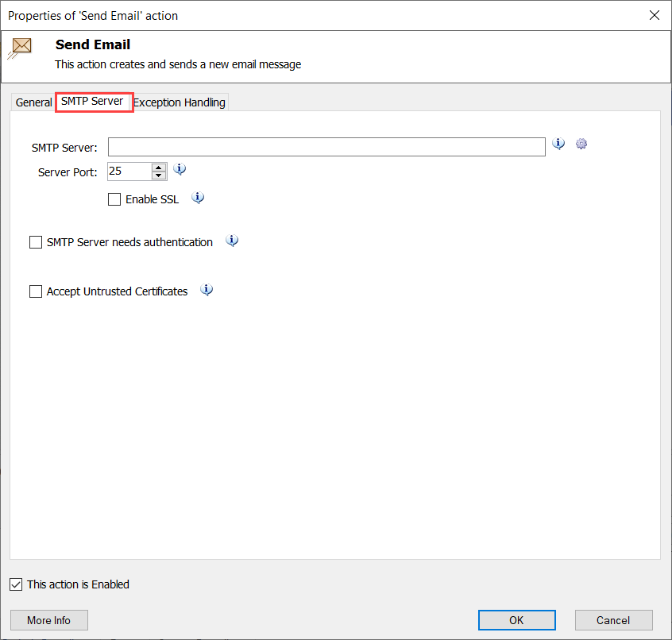Viewport: 672px width, 640px height.
Task: Click info icon for Accept Untrusted Certificates
Action: pyautogui.click(x=207, y=290)
